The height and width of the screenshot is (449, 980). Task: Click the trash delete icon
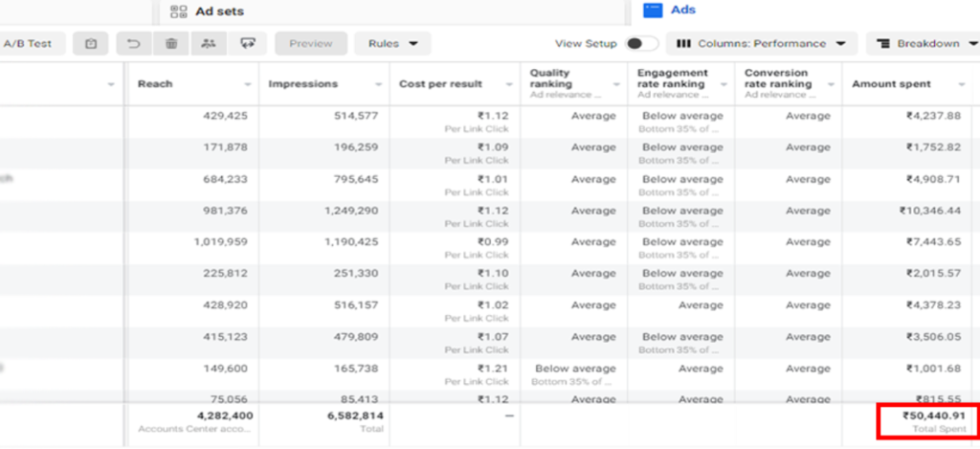pyautogui.click(x=170, y=43)
